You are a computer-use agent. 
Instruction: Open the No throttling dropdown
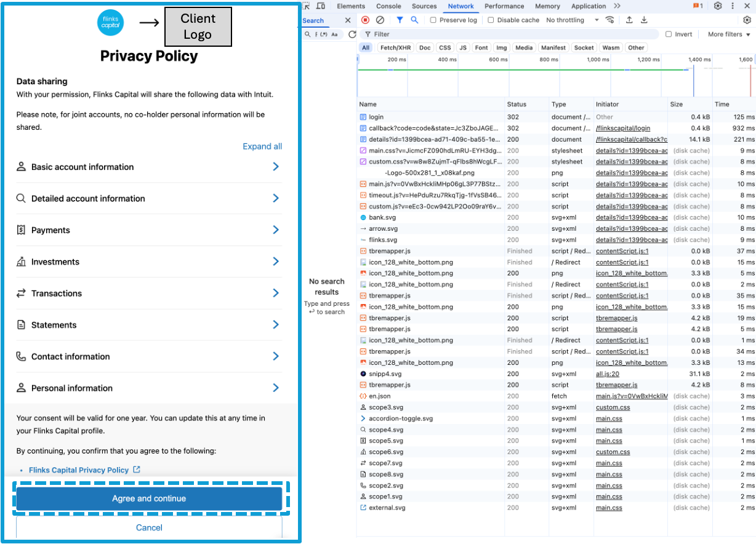pyautogui.click(x=573, y=20)
